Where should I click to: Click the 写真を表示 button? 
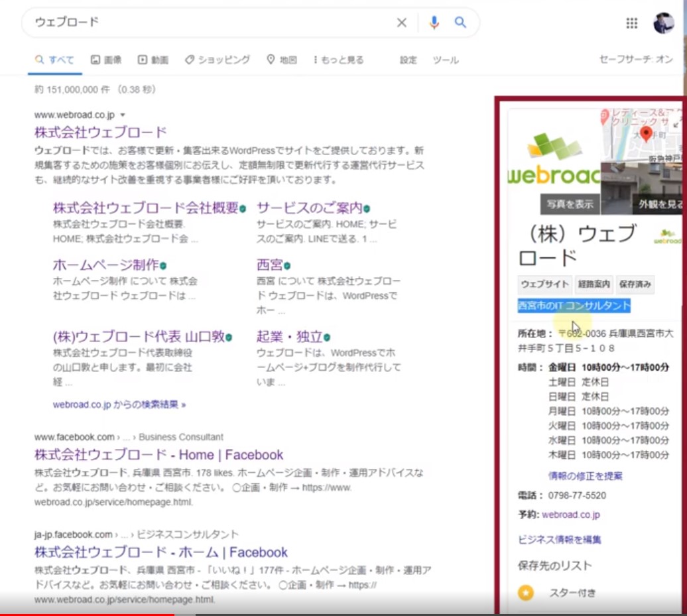[x=570, y=204]
